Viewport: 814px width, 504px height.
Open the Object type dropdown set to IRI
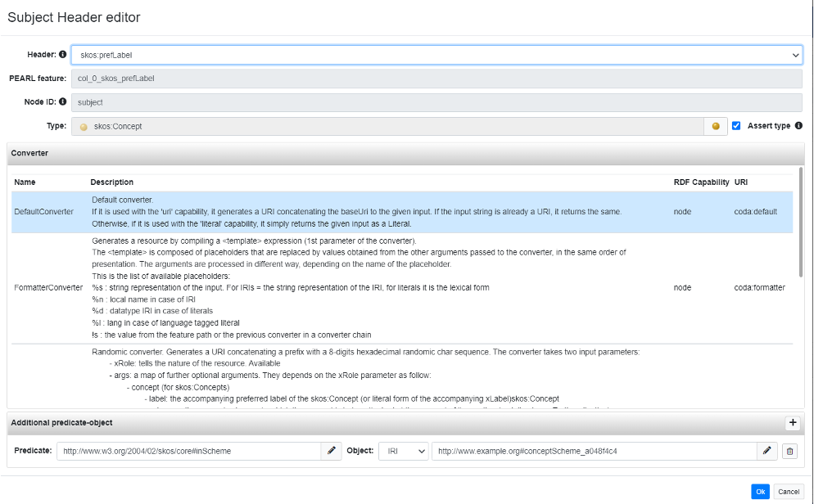tap(402, 450)
